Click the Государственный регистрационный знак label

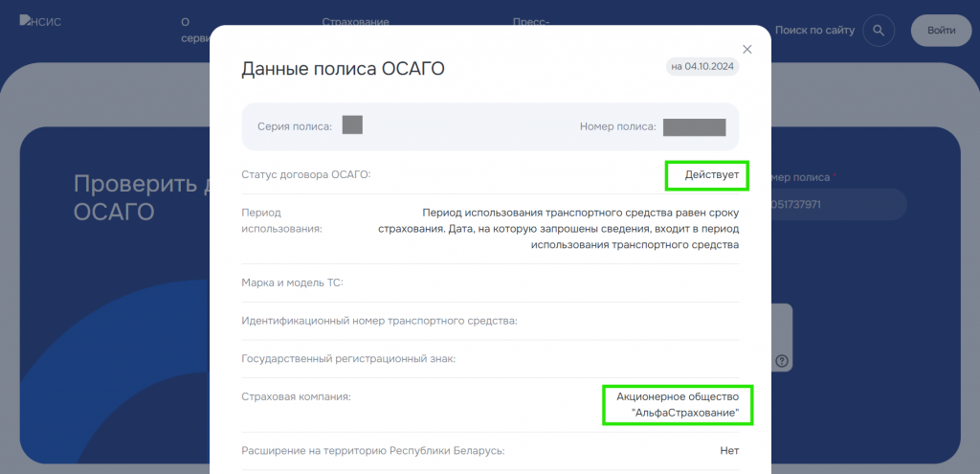[348, 359]
